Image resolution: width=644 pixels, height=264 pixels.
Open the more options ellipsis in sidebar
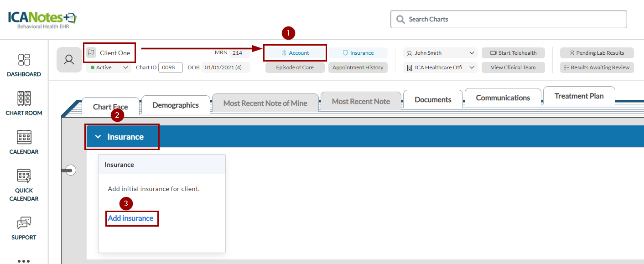(x=24, y=261)
